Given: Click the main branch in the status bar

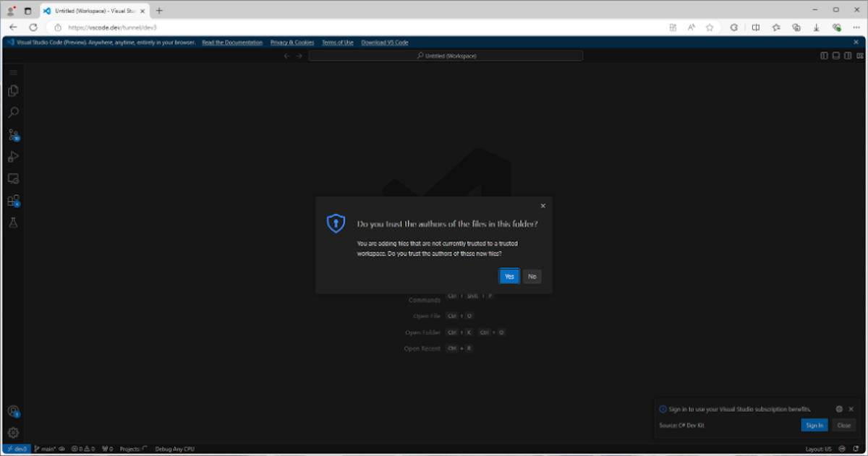Looking at the screenshot, I should click(x=46, y=449).
